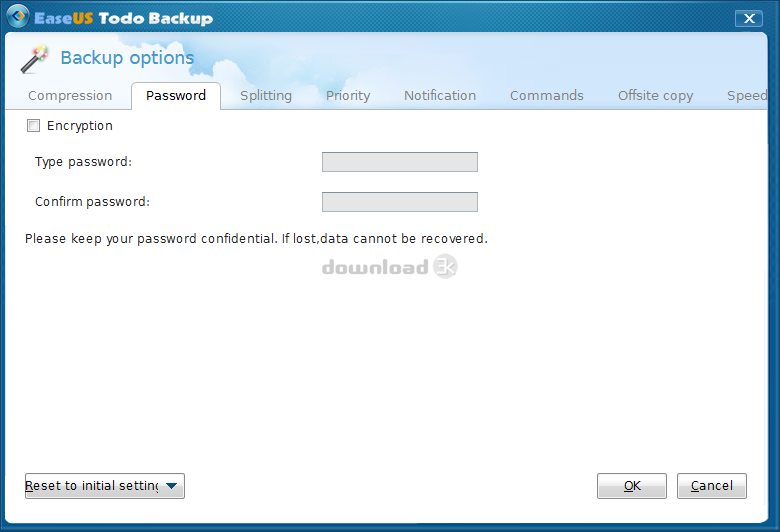This screenshot has width=780, height=532.
Task: Click the Type password field
Action: [x=400, y=162]
